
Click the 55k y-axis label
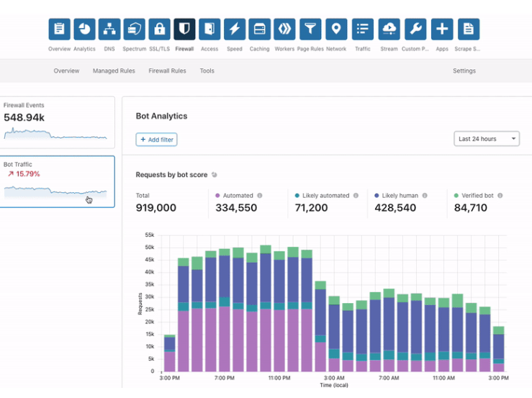pyautogui.click(x=150, y=235)
